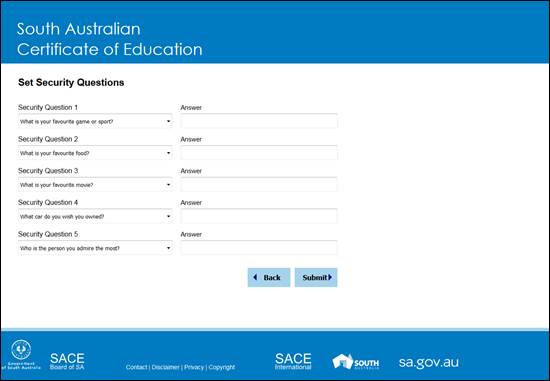Open the Disclaimer footer link
Screen dimensions: 550x381
point(166,367)
